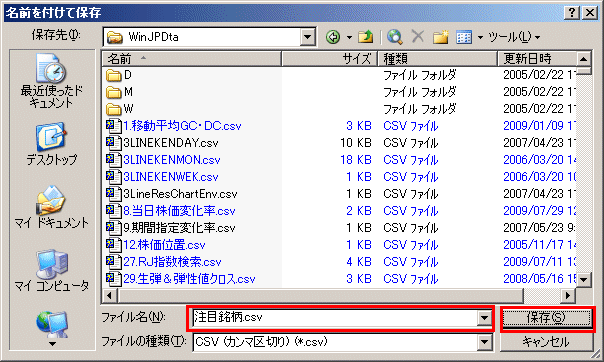This screenshot has height=362, width=604.
Task: Open the Views dropdown arrow
Action: point(480,37)
